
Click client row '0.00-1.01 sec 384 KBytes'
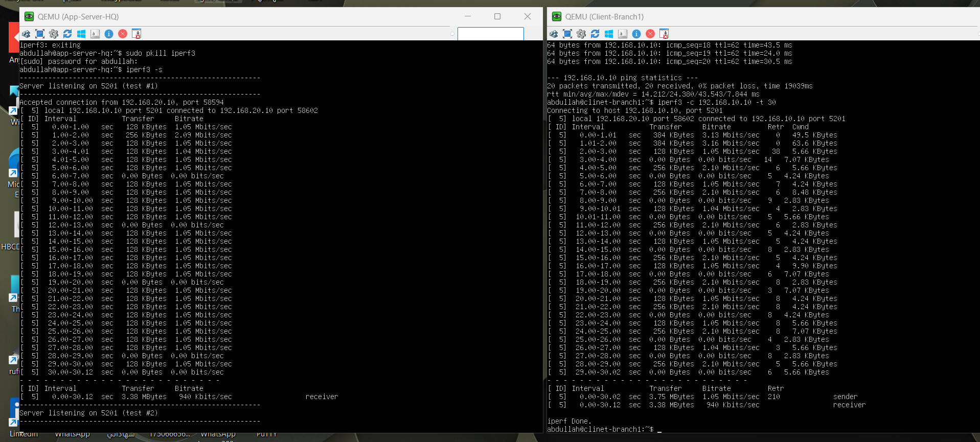(x=692, y=135)
